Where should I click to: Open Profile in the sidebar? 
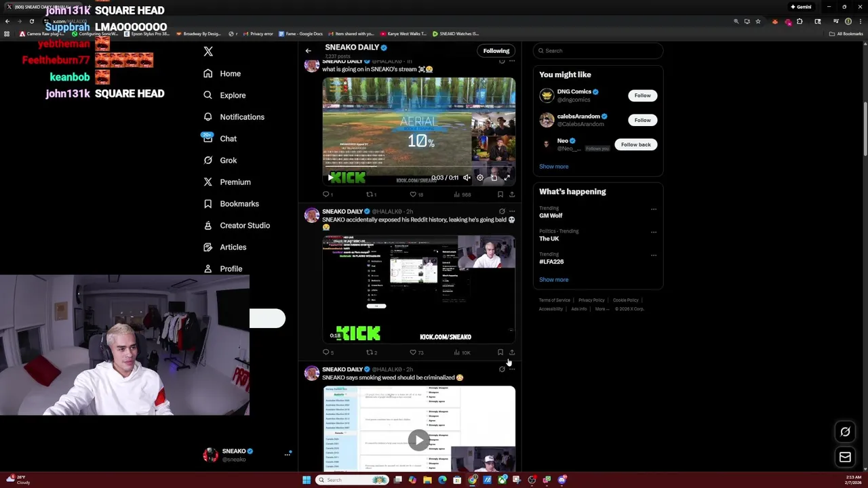point(223,268)
